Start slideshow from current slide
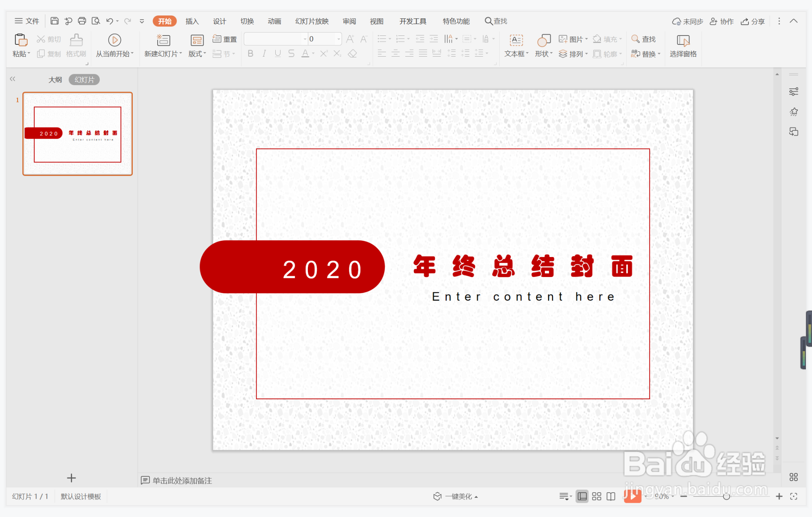Screen dimensions: 812x517 [x=114, y=46]
